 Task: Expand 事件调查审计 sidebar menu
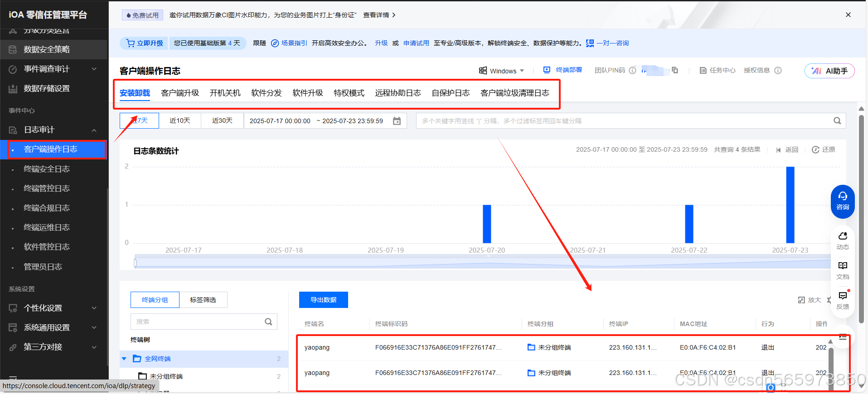[x=53, y=69]
